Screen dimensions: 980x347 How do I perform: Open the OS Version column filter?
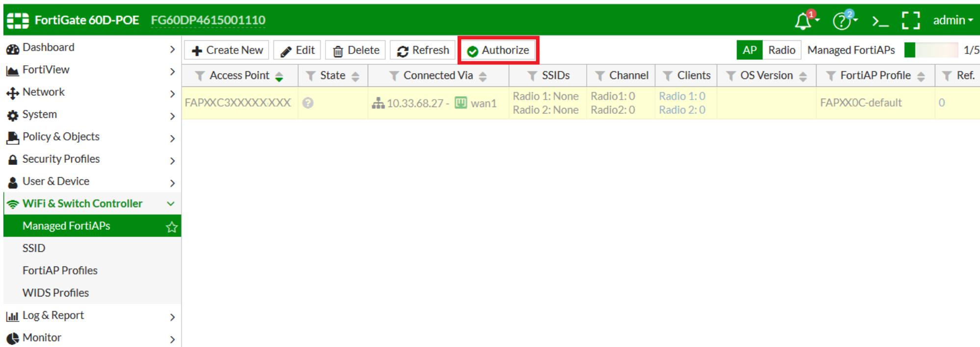(x=731, y=76)
